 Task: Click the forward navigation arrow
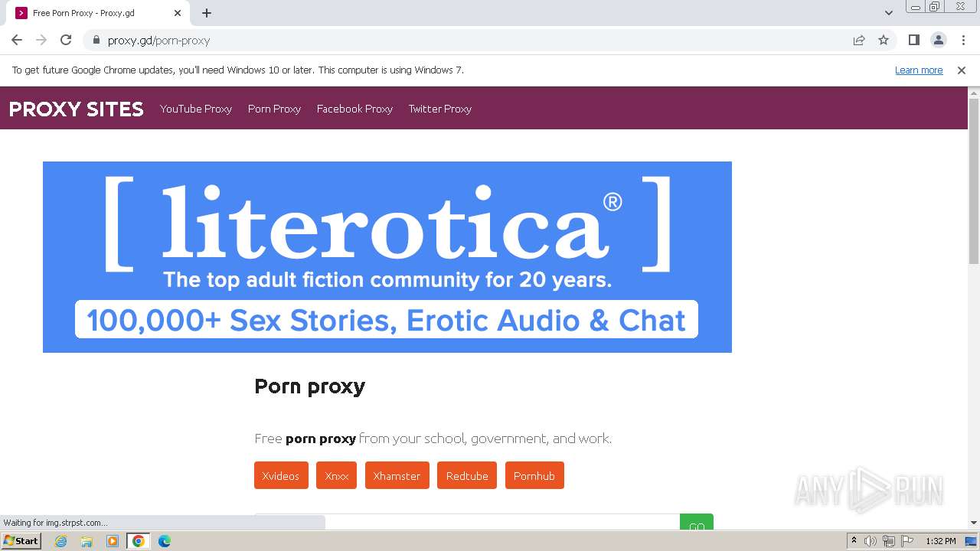41,40
